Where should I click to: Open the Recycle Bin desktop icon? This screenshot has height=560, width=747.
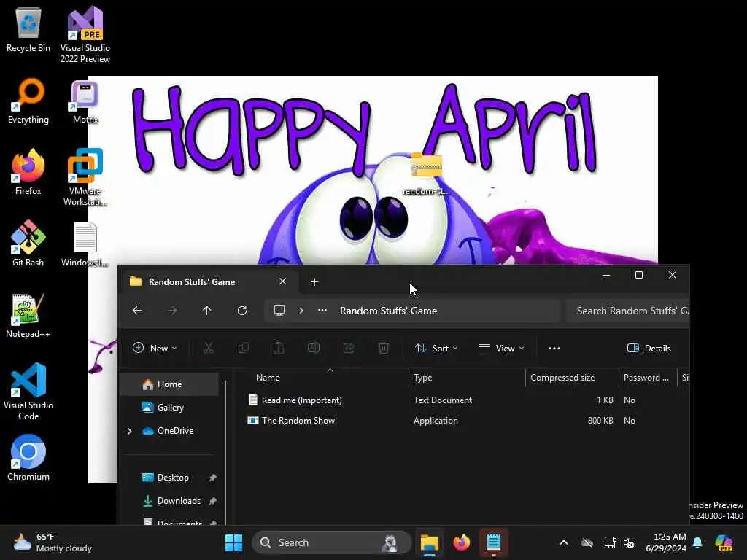tap(28, 28)
